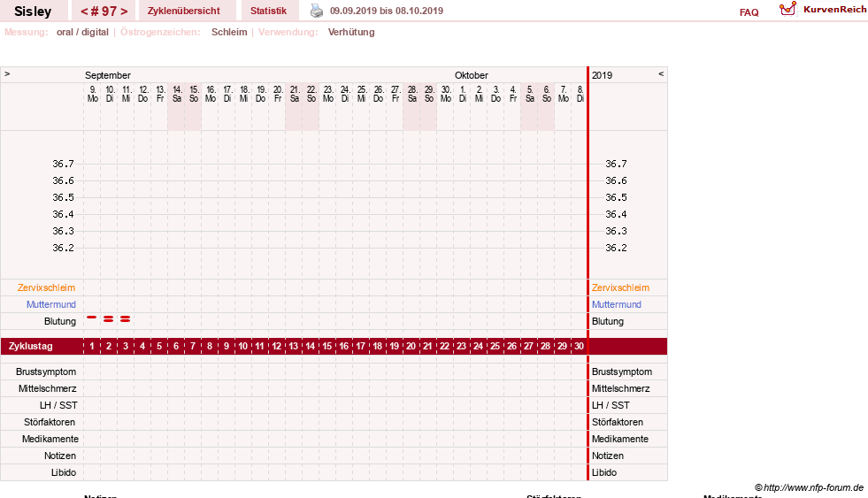
Task: Select the Sisley user tab
Action: coord(33,11)
